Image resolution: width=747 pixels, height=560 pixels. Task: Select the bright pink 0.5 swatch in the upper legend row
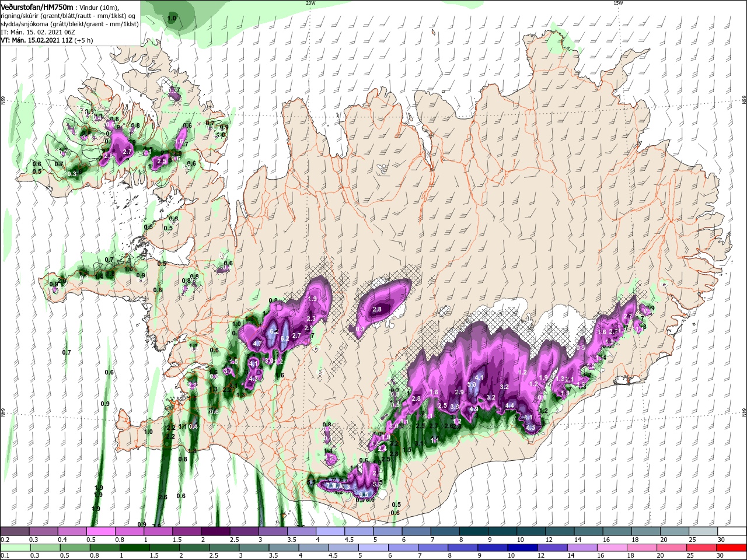pos(100,531)
